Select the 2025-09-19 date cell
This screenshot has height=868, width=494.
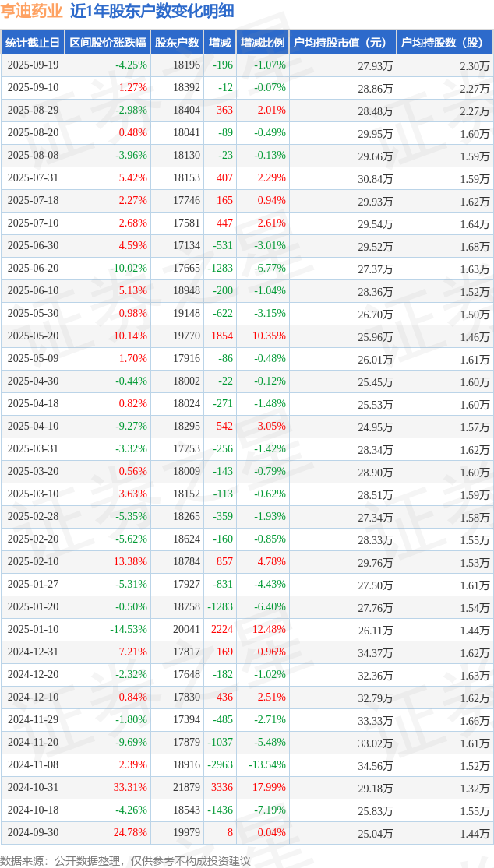[x=33, y=65]
